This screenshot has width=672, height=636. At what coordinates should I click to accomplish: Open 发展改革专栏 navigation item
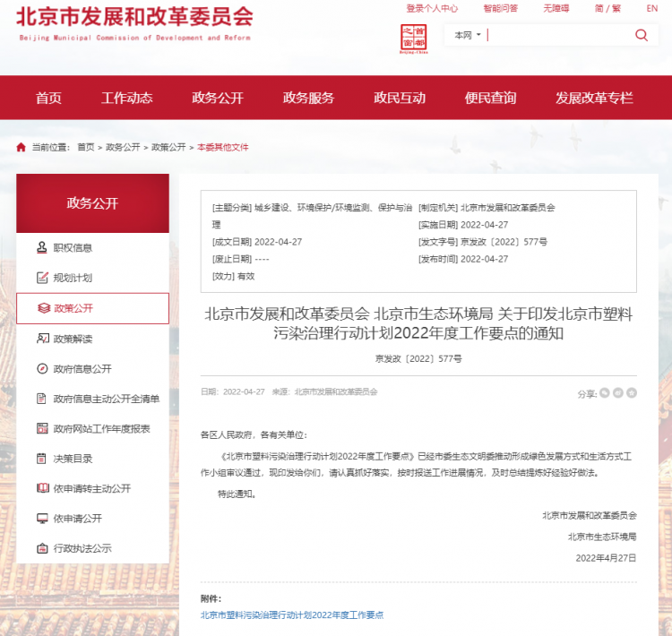tap(594, 98)
